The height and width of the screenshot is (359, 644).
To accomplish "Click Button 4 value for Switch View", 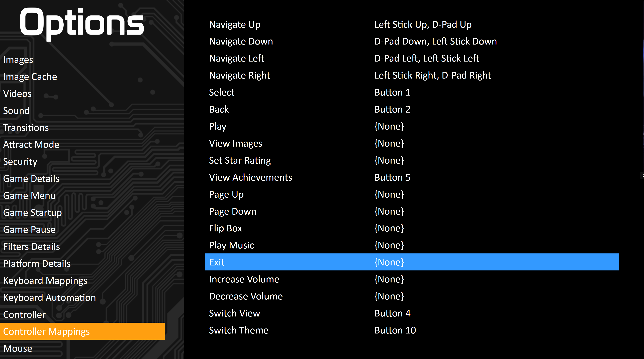I will point(392,313).
